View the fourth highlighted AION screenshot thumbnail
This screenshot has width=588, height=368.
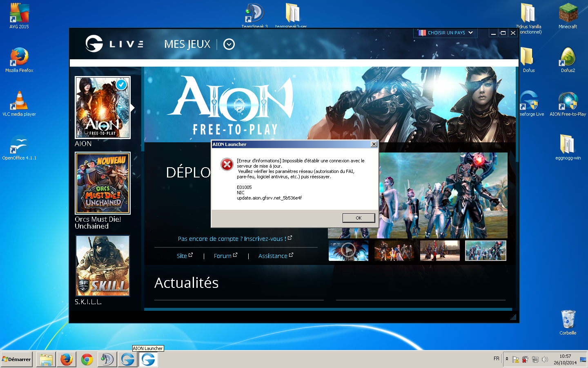486,250
